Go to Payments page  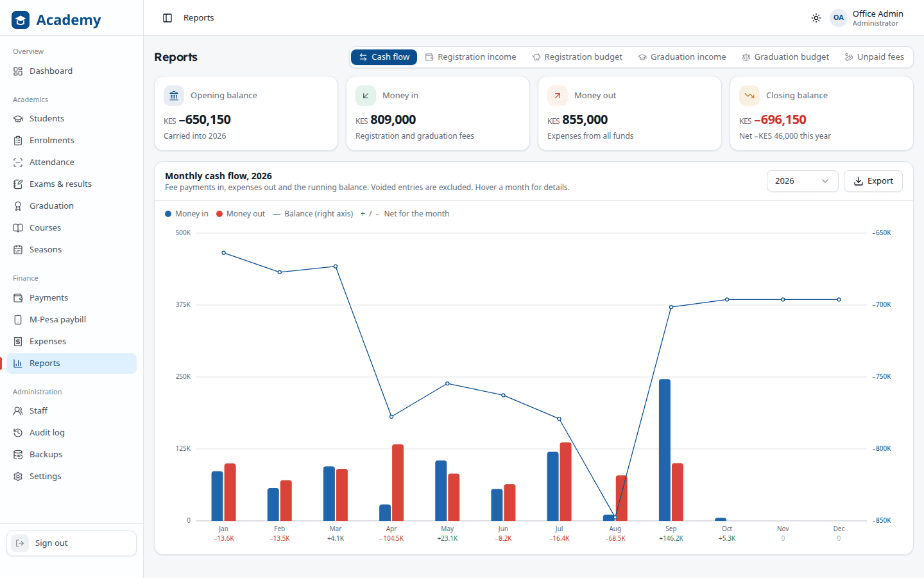coord(71,298)
